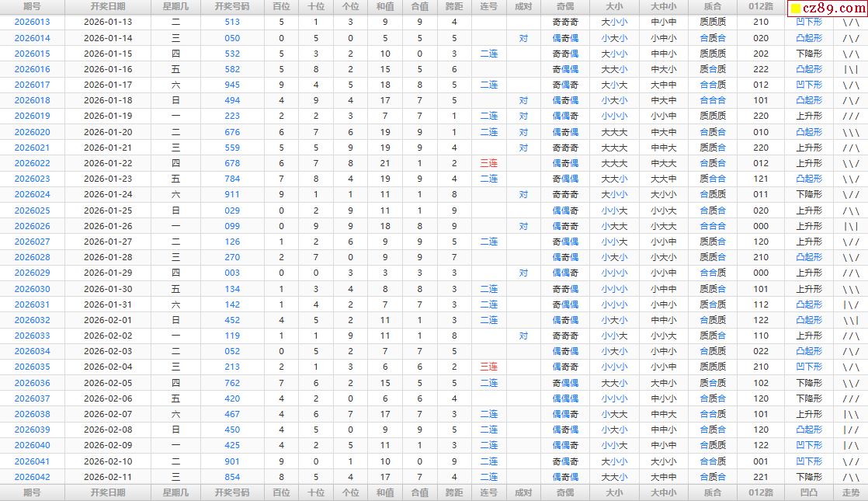The width and height of the screenshot is (868, 501).
Task: Click the 和值 header in the bottom header row
Action: (385, 492)
